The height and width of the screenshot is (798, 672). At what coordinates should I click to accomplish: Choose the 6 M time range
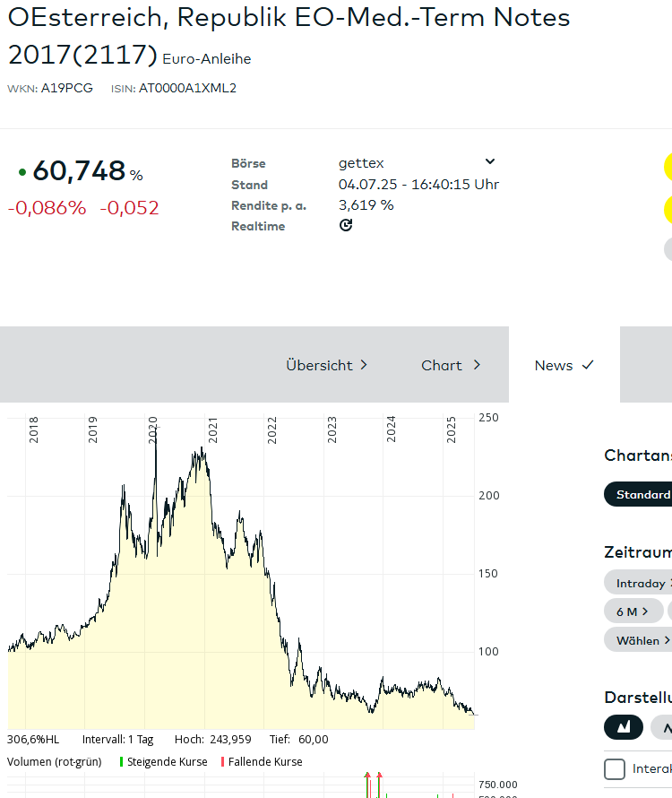point(633,611)
